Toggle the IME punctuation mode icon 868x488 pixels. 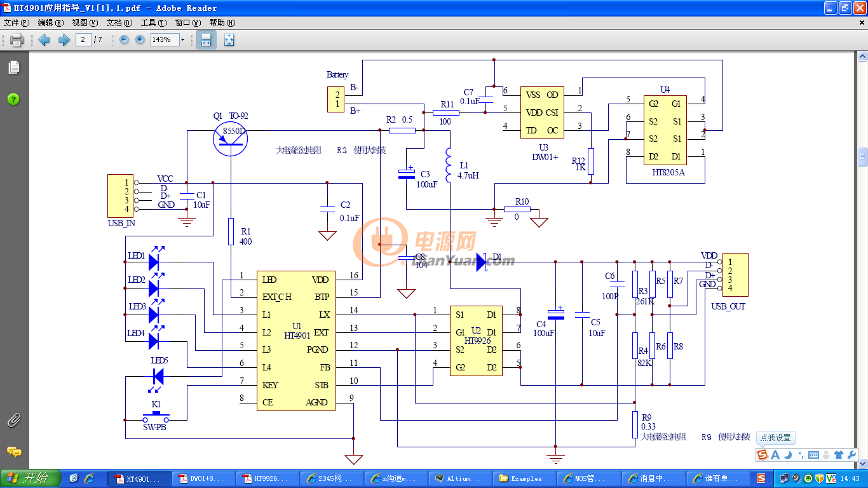pos(800,455)
